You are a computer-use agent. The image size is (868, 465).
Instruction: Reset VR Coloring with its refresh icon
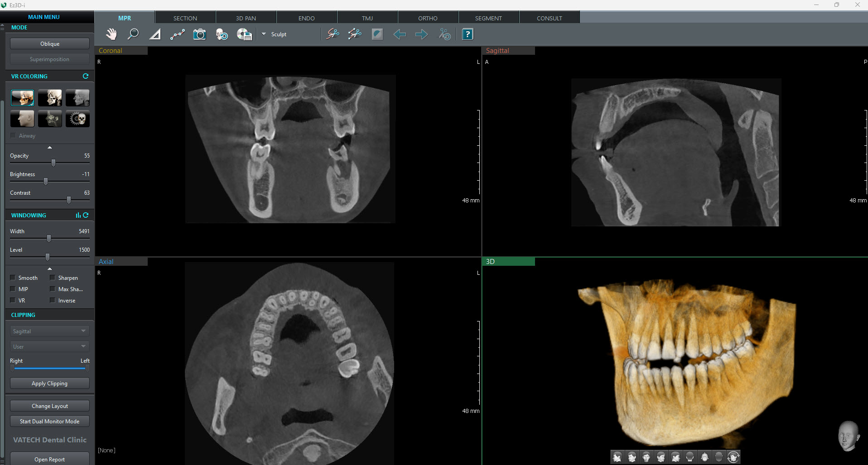[86, 76]
